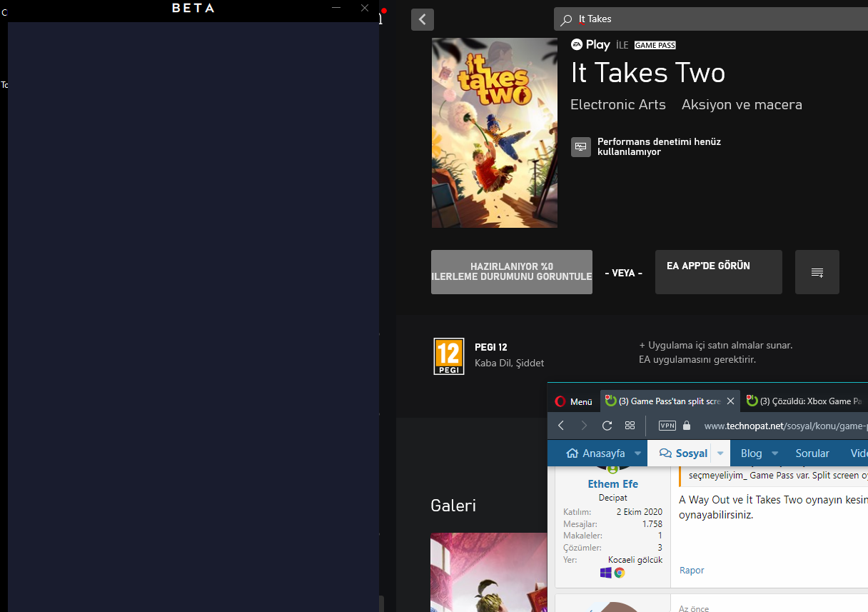Viewport: 868px width, 612px height.
Task: Click the Rapor link under the post
Action: tap(692, 571)
